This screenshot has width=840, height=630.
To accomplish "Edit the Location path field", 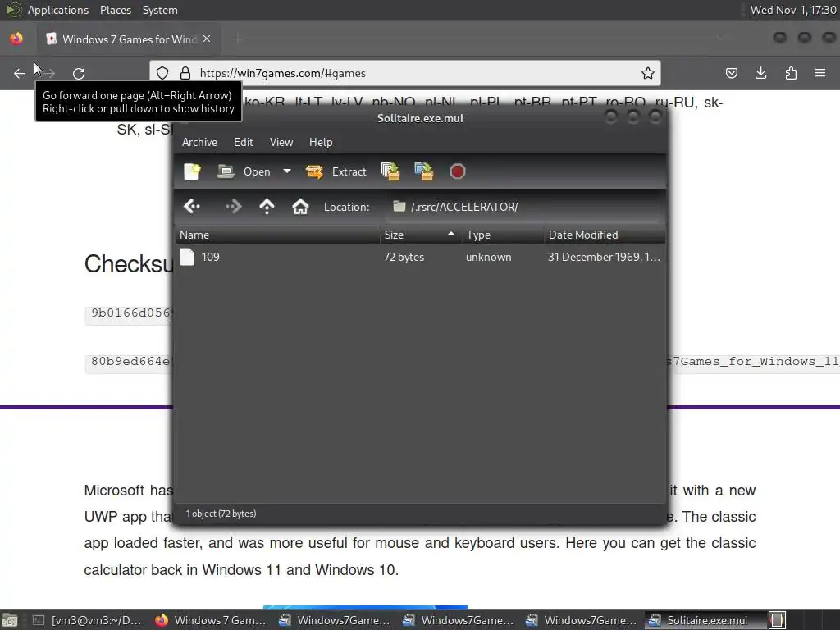I will pos(523,207).
